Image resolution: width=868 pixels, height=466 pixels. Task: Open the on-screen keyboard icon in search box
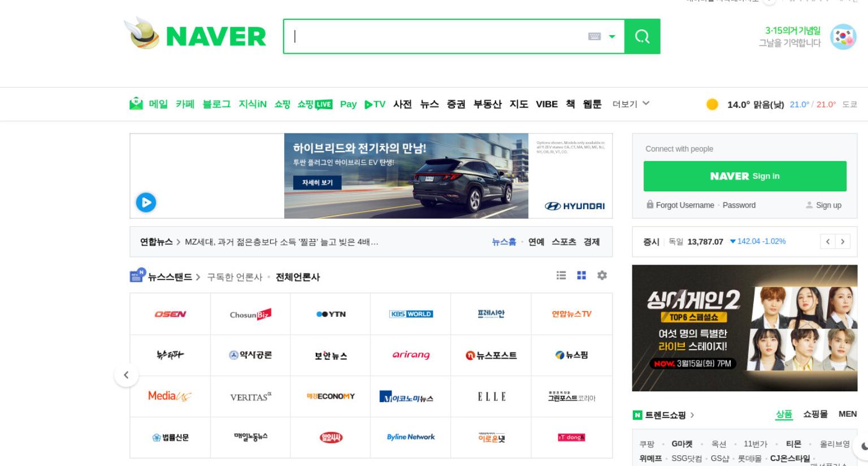tap(594, 37)
